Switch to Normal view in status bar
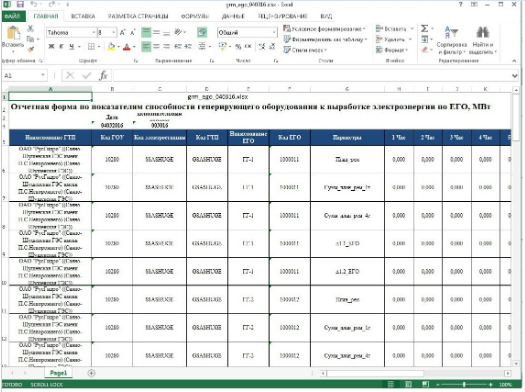525x392 pixels. pyautogui.click(x=390, y=384)
